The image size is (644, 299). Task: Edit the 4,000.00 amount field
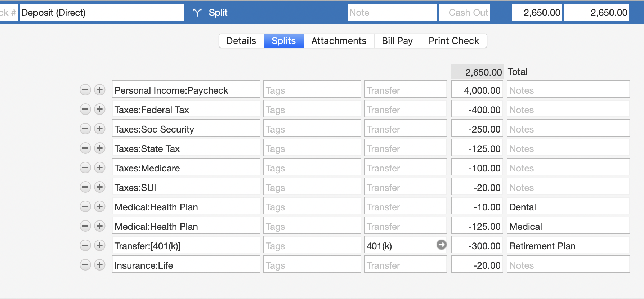click(477, 89)
